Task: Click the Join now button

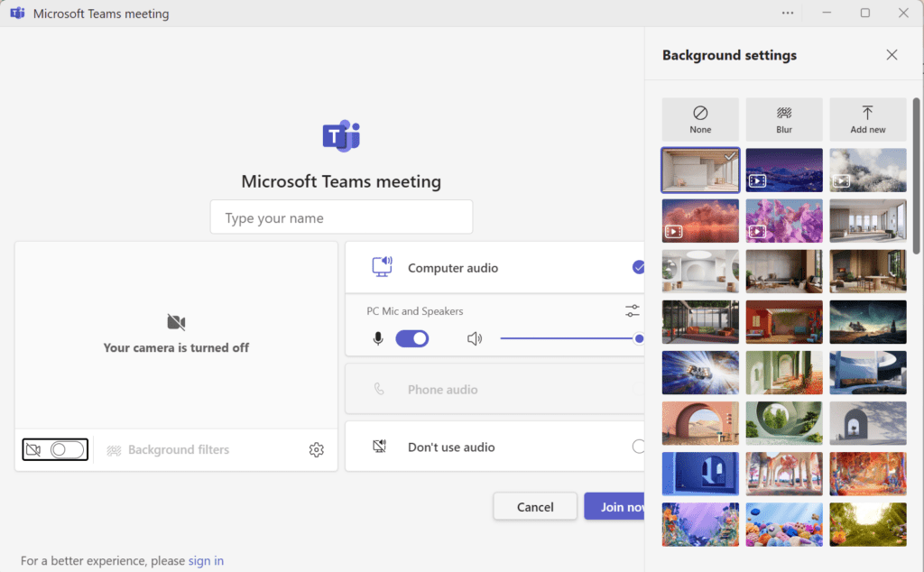Action: click(x=614, y=507)
